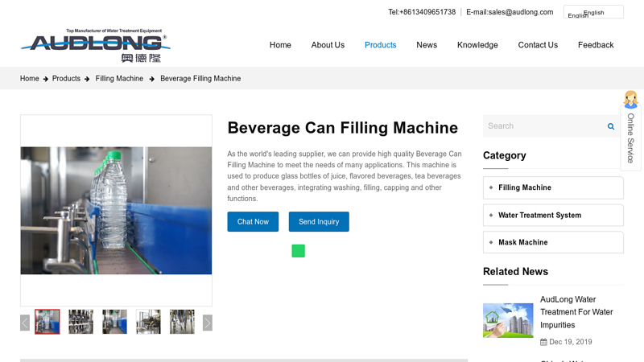Click the main water bottle product image
The width and height of the screenshot is (644, 362).
click(116, 211)
